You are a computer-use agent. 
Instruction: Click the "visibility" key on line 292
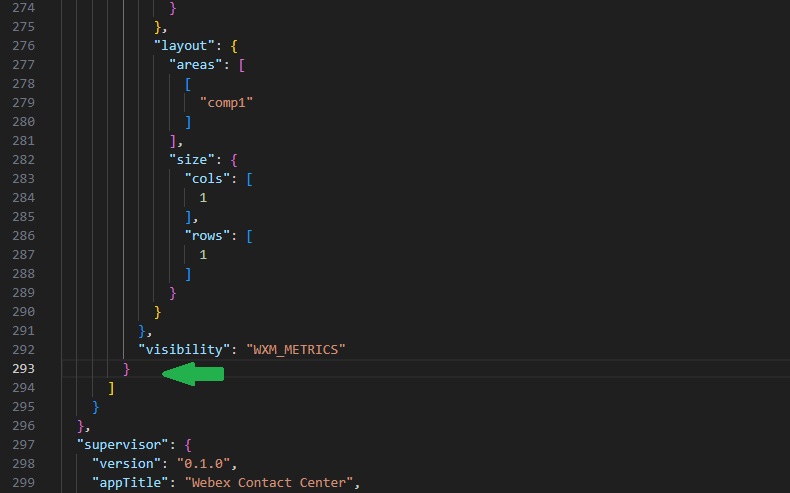[x=184, y=349]
